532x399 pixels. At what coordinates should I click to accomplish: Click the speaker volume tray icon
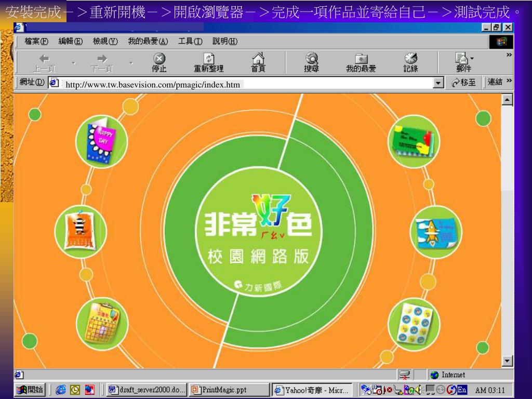point(419,390)
